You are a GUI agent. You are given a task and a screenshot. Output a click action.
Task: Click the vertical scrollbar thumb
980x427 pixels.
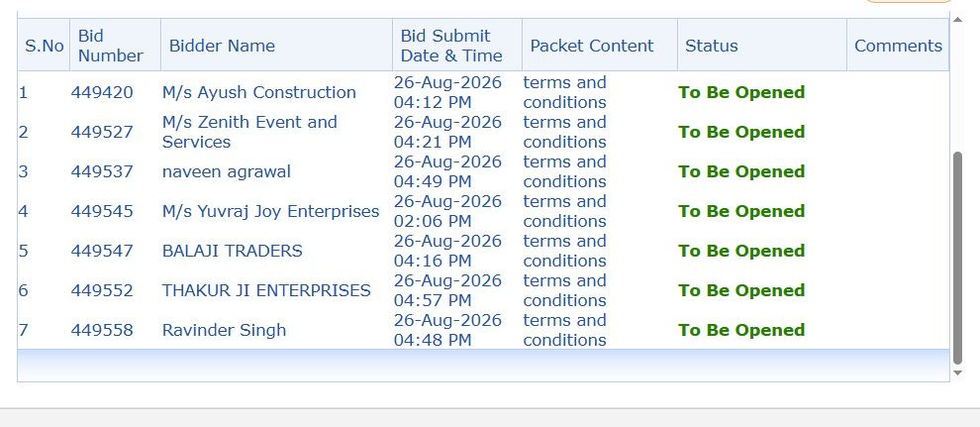click(957, 258)
